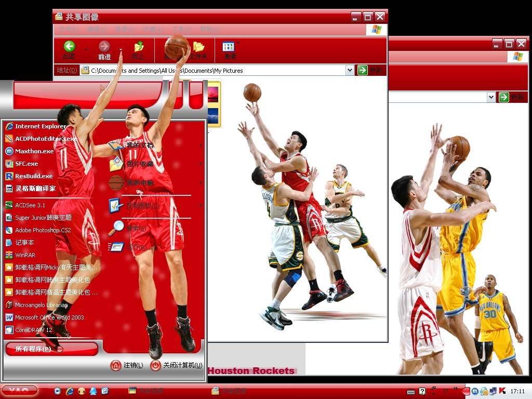Launch CorelDRAW 12 from the Start menu

pos(29,330)
